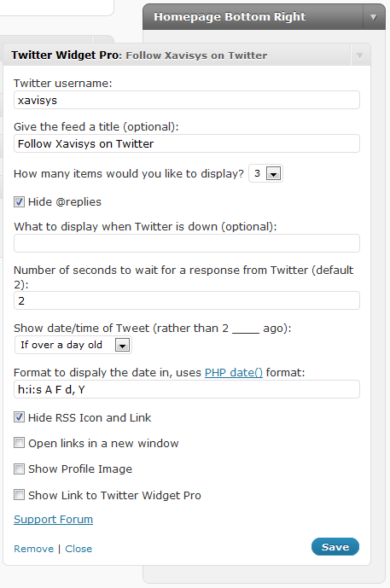Open the Support Forum link
390x588 pixels.
coord(53,520)
